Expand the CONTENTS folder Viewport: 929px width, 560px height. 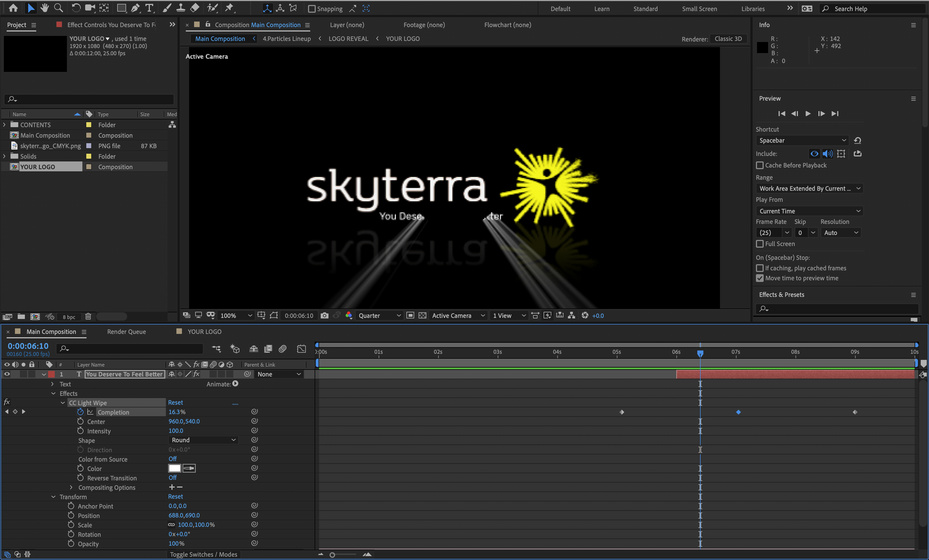[4, 124]
